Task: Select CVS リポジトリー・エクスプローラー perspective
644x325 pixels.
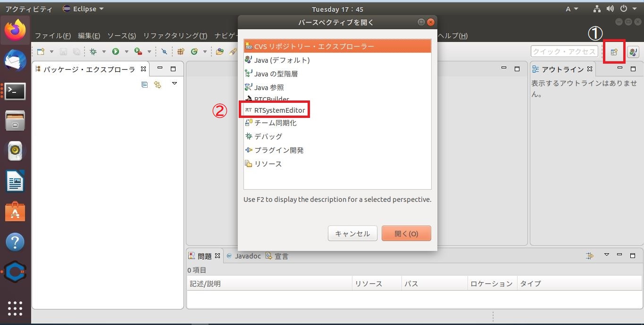Action: tap(337, 46)
